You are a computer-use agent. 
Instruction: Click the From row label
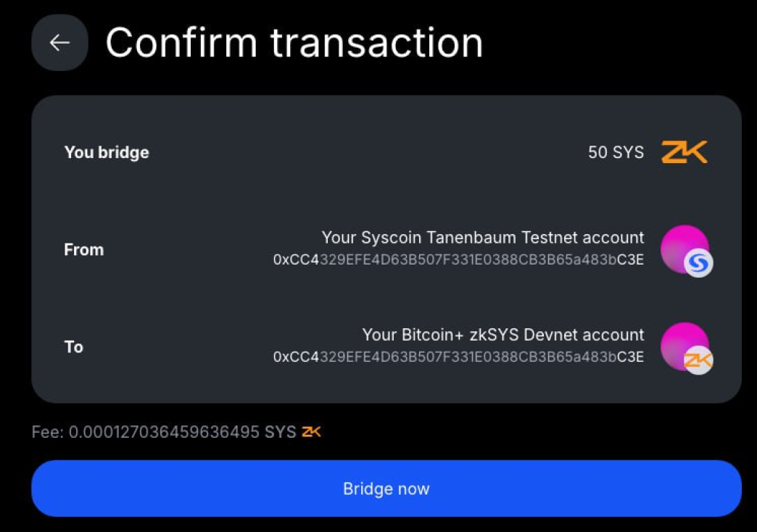coord(84,249)
